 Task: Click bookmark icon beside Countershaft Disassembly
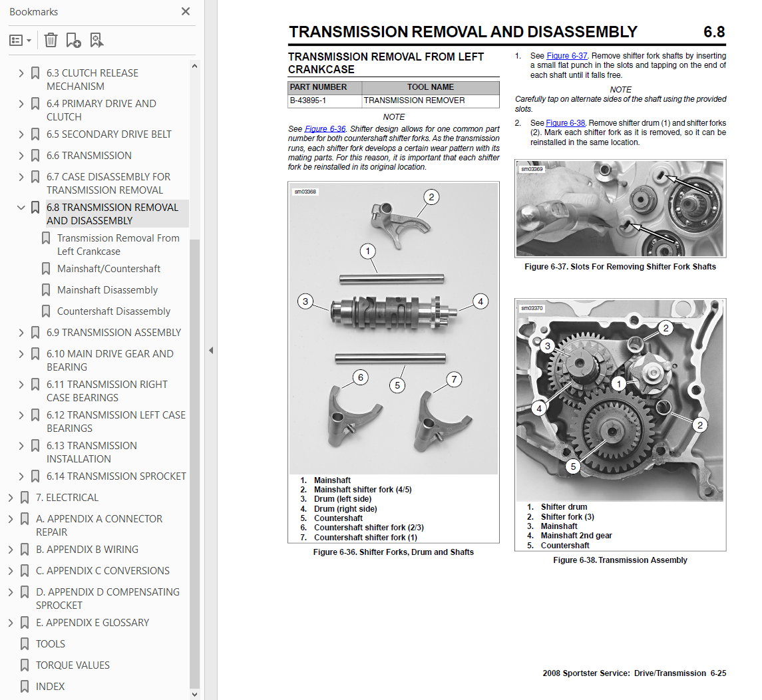point(46,312)
